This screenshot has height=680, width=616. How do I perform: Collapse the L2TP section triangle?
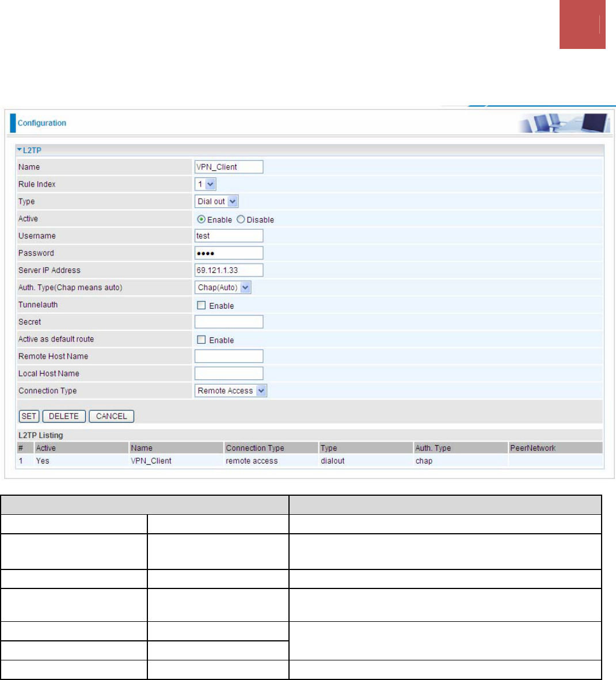pos(19,150)
